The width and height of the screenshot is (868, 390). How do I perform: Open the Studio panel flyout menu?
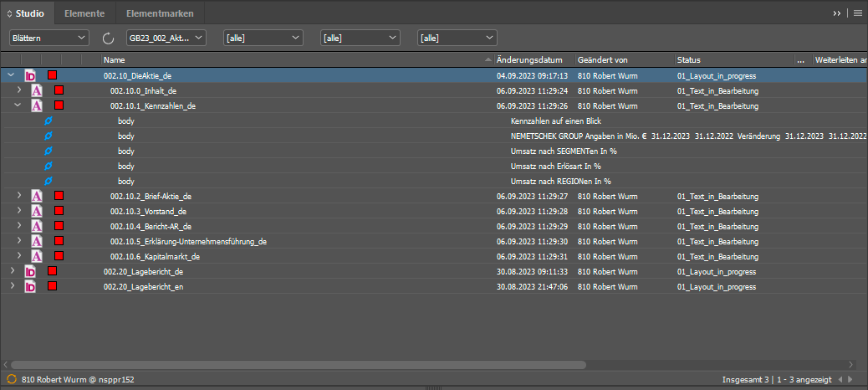(858, 13)
